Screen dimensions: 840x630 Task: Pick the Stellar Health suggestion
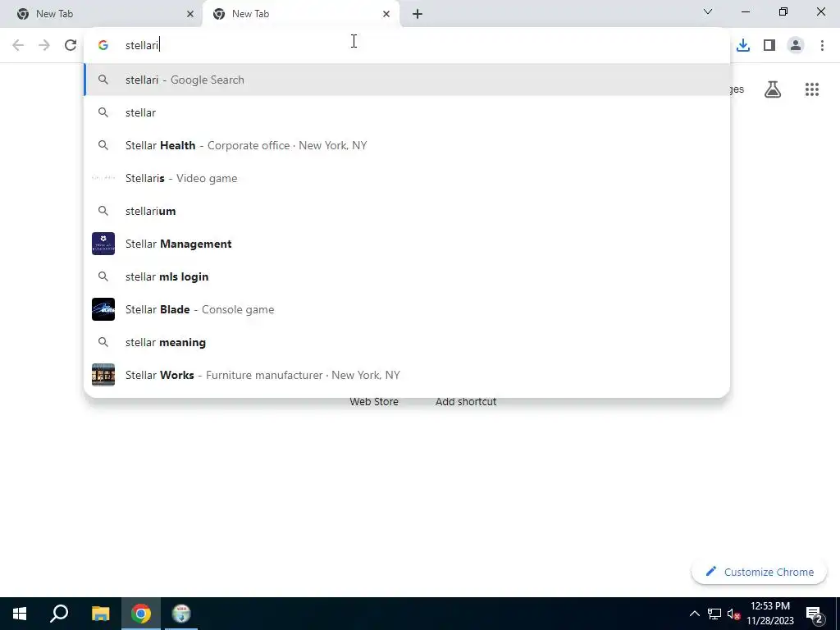(x=407, y=145)
